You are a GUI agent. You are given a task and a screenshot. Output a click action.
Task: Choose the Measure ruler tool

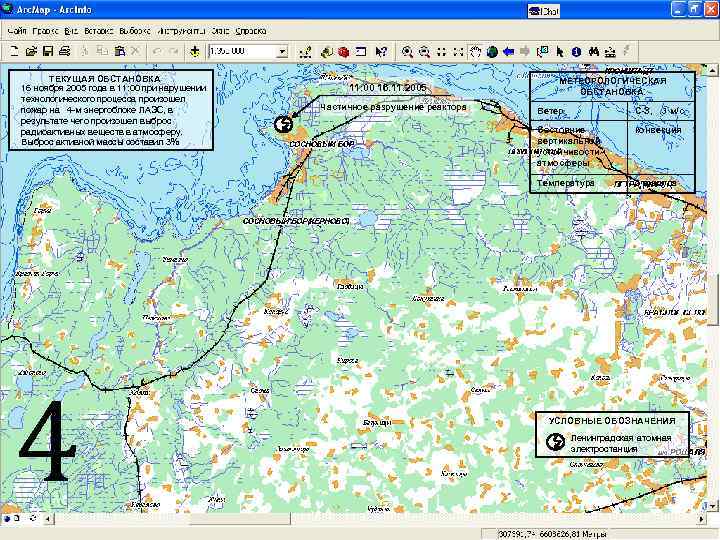[x=610, y=52]
